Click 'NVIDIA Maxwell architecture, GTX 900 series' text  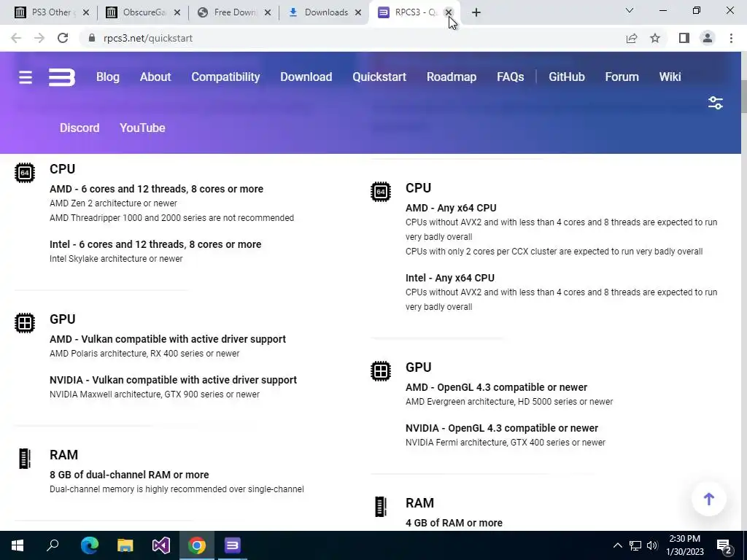tap(155, 394)
